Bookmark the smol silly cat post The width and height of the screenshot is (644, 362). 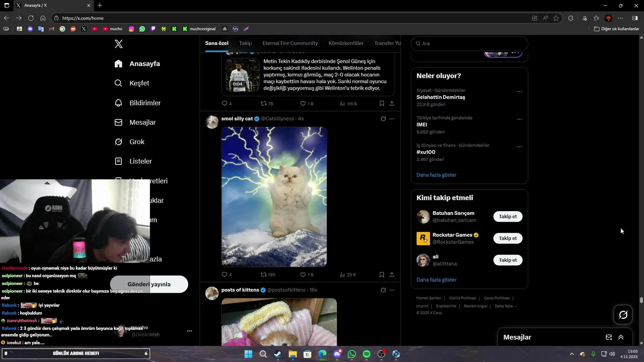pos(382,275)
